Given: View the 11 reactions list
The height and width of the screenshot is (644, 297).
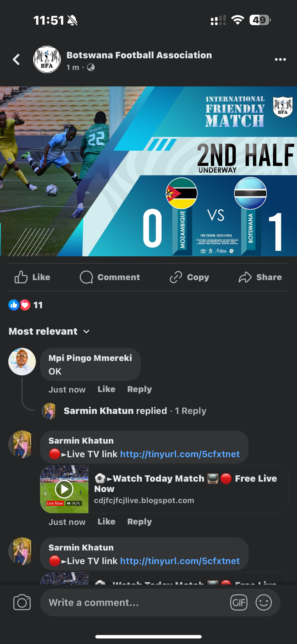Looking at the screenshot, I should pos(26,305).
